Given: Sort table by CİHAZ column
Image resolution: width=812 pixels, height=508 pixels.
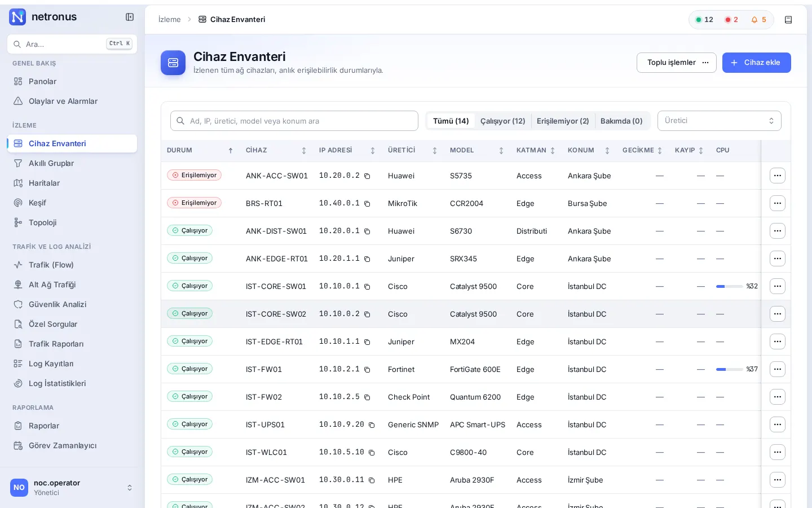Looking at the screenshot, I should tap(276, 151).
